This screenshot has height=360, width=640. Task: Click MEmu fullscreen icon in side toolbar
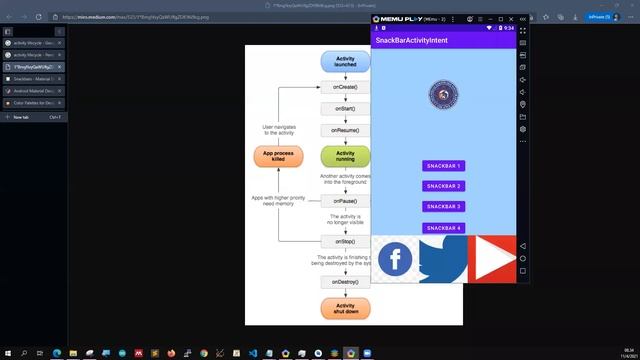pos(523,31)
